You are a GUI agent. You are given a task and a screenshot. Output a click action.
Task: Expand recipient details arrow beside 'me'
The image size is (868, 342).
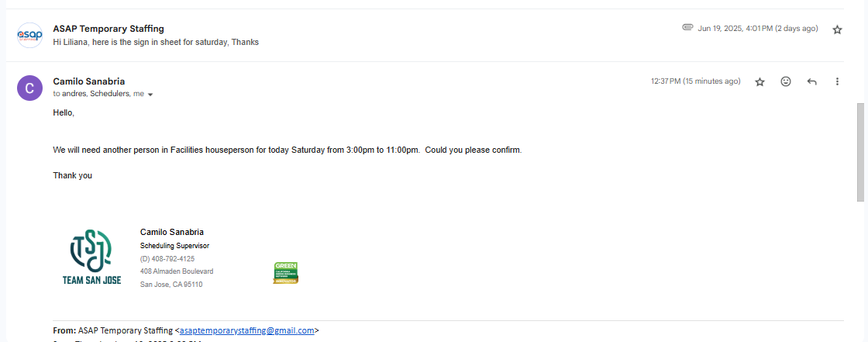[150, 95]
